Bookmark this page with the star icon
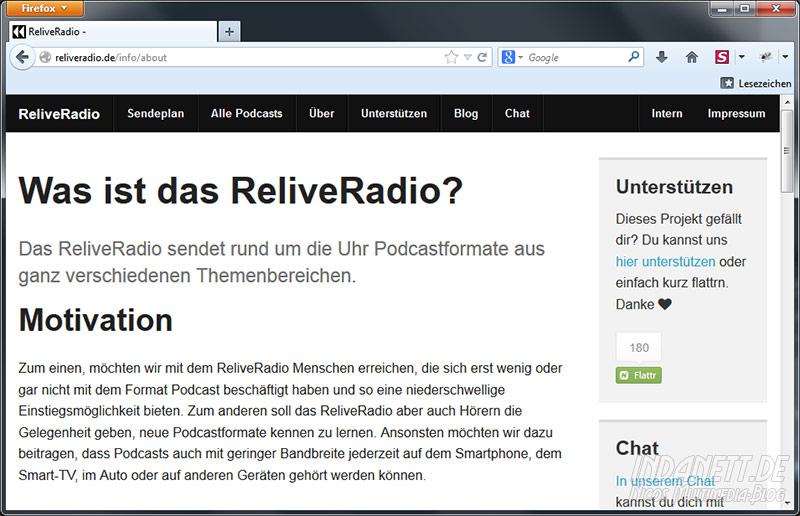Image resolution: width=800 pixels, height=516 pixels. coord(451,57)
